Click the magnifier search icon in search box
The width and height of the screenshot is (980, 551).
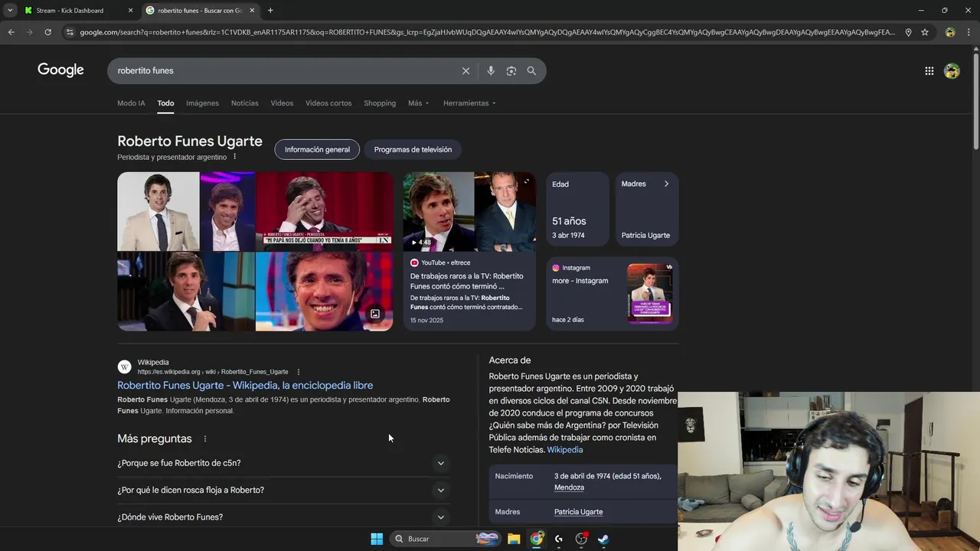point(531,70)
